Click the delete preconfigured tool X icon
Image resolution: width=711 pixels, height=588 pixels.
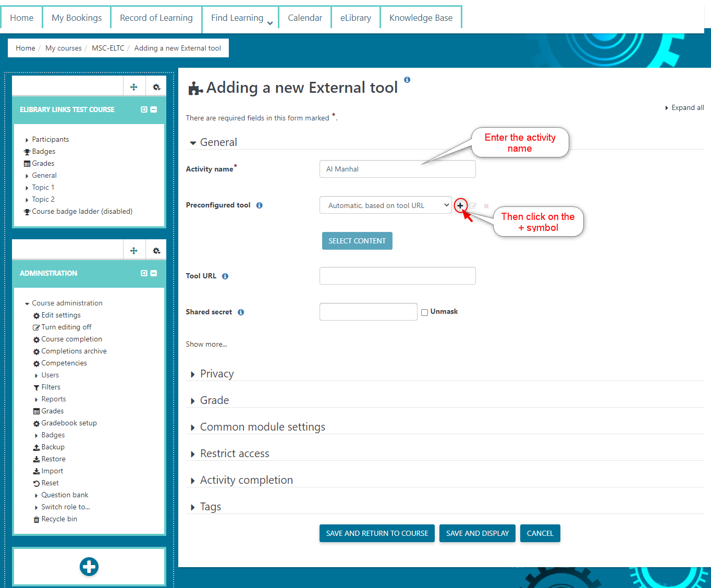click(x=486, y=206)
